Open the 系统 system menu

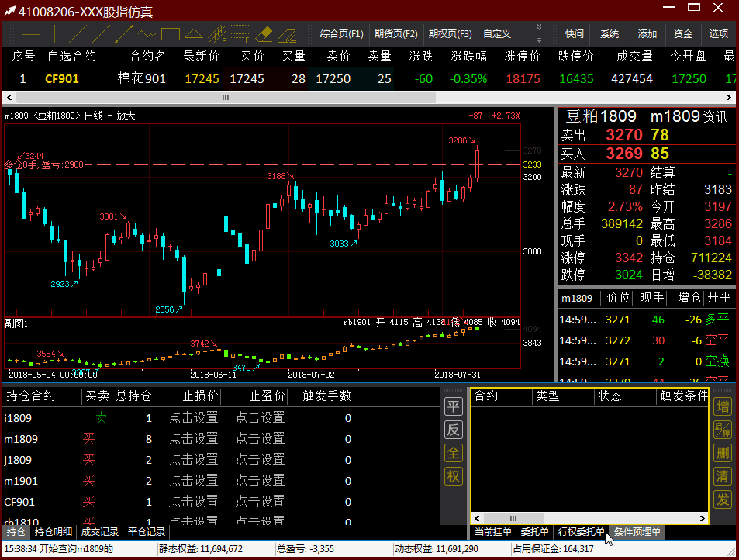tap(610, 34)
